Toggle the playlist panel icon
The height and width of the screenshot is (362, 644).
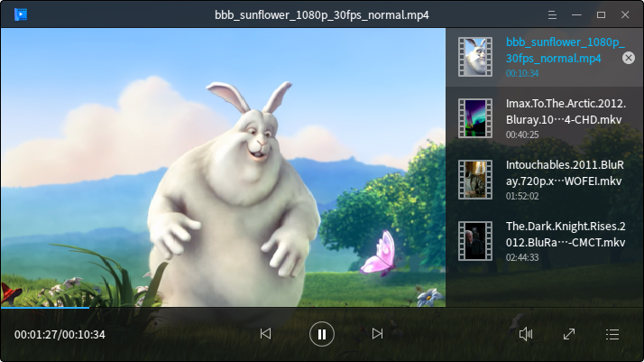612,334
